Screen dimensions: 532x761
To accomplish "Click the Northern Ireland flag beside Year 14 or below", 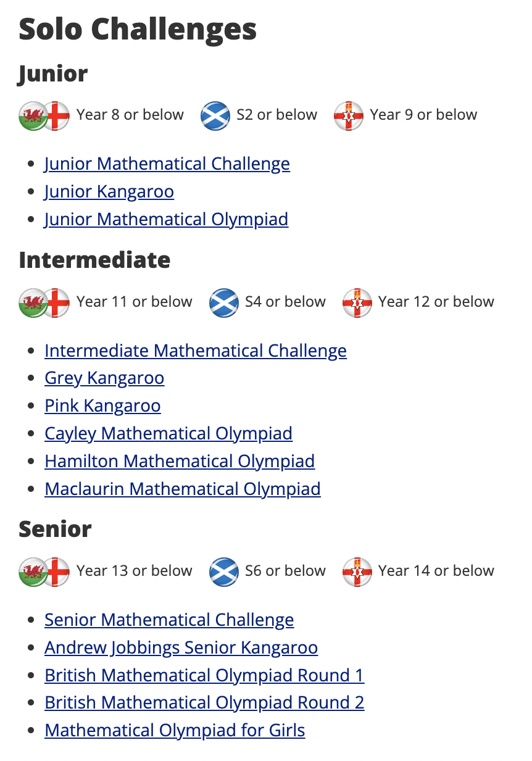I will point(357,572).
